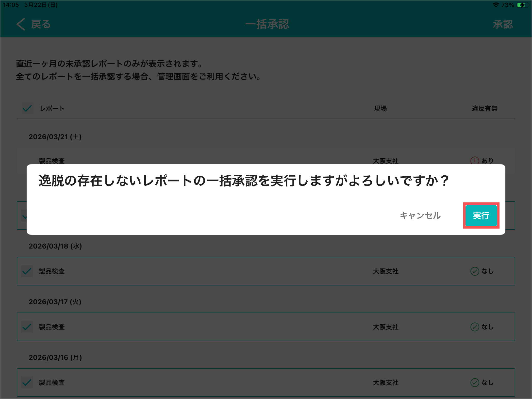
Task: Tap the battery charging icon
Action: pos(522,5)
